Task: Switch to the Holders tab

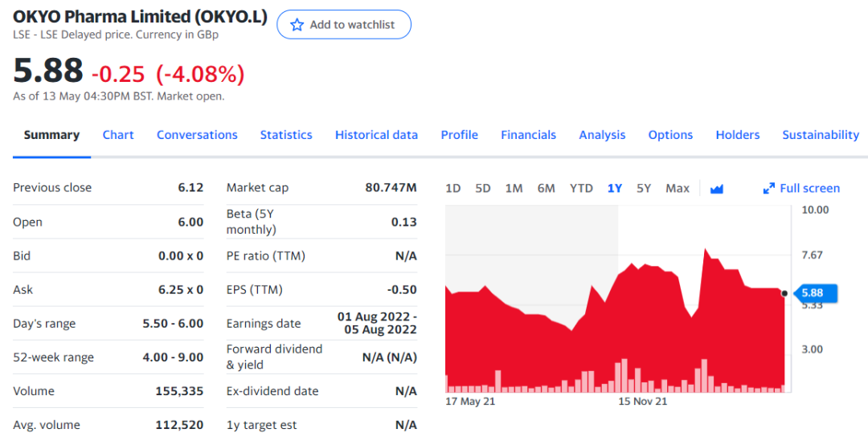Action: 738,135
